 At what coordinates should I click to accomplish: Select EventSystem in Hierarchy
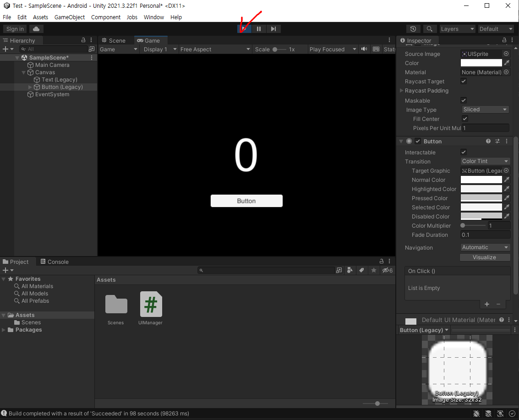(49, 94)
